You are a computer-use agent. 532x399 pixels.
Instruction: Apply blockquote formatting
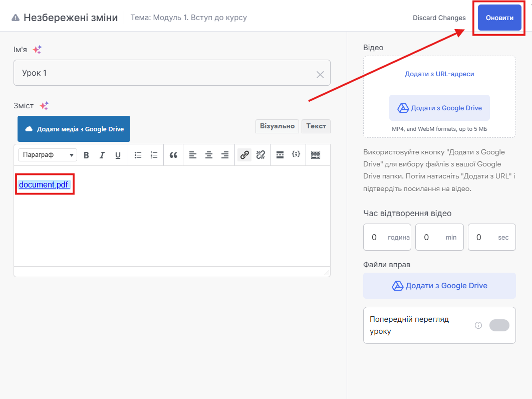click(x=173, y=155)
